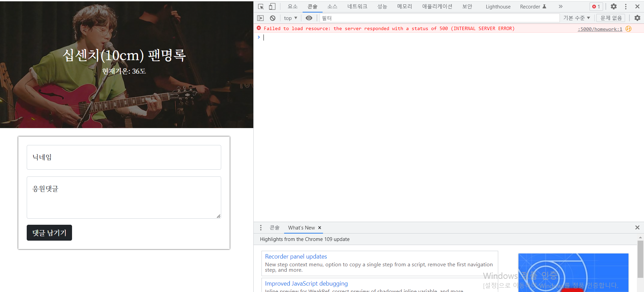This screenshot has height=292, width=644.
Task: Open the DevTools settings gear
Action: point(614,7)
